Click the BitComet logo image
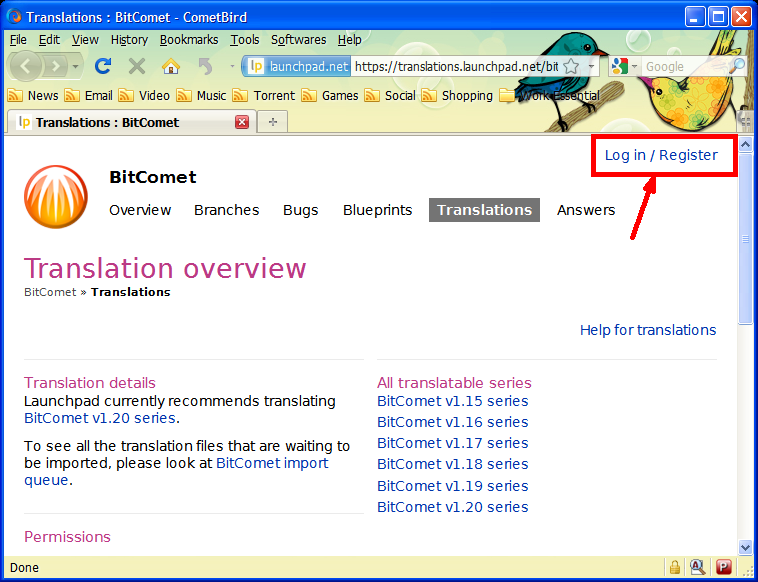This screenshot has width=758, height=582. pos(56,196)
